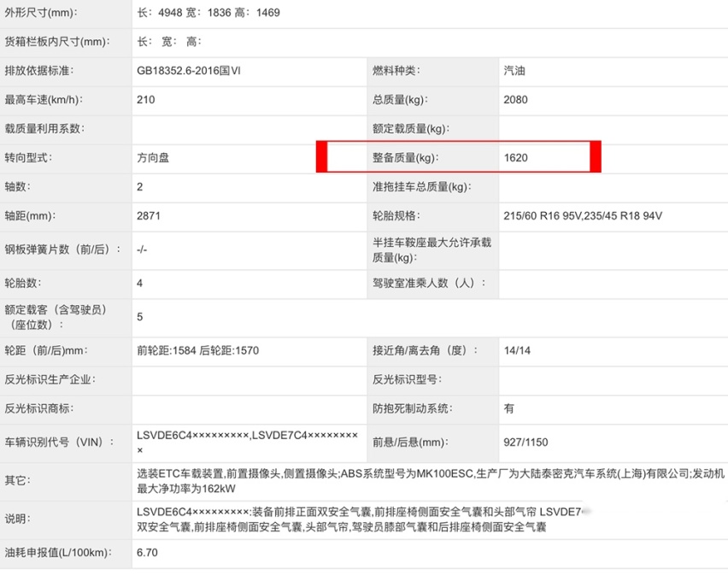The image size is (728, 587).
Task: Click the 转向型式 label
Action: (x=29, y=158)
